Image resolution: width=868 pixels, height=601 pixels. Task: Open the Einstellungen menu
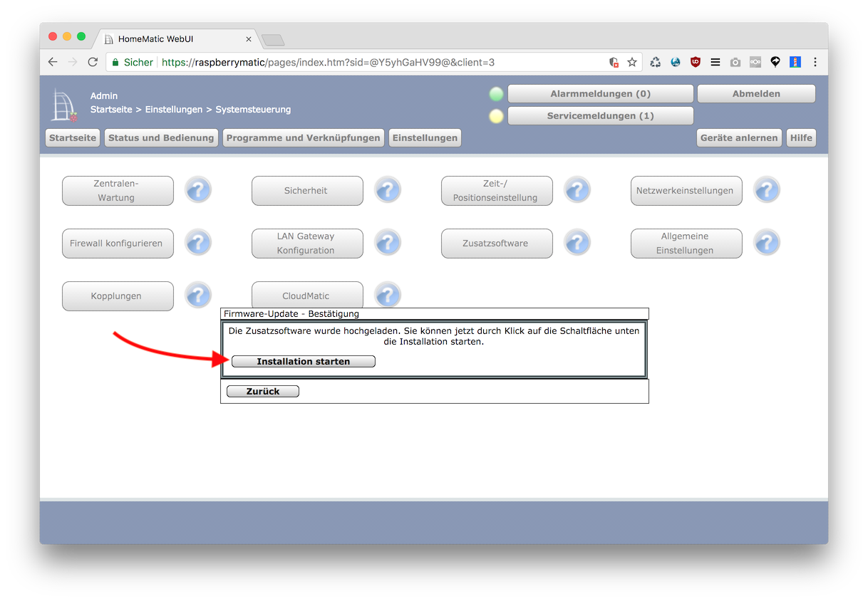click(x=425, y=138)
